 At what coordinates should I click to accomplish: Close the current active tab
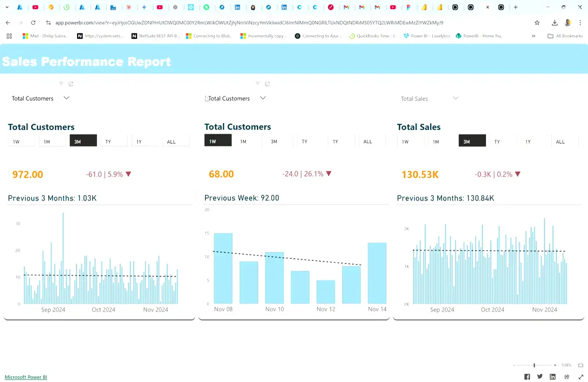pos(488,7)
